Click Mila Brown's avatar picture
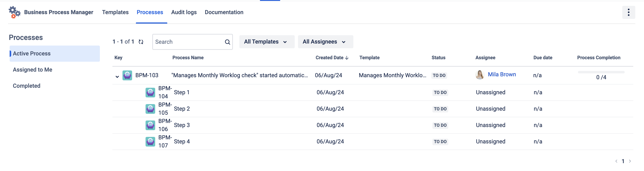Viewport: 644px width, 171px height. [479, 75]
